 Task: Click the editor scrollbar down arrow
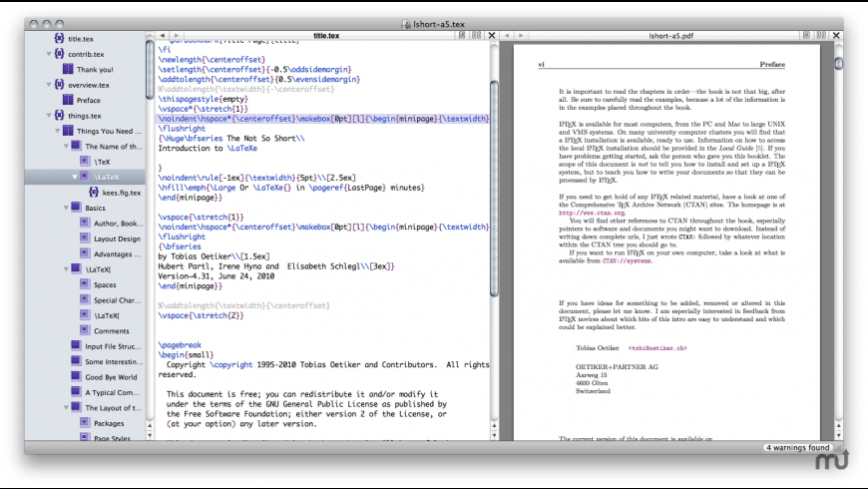(x=494, y=435)
